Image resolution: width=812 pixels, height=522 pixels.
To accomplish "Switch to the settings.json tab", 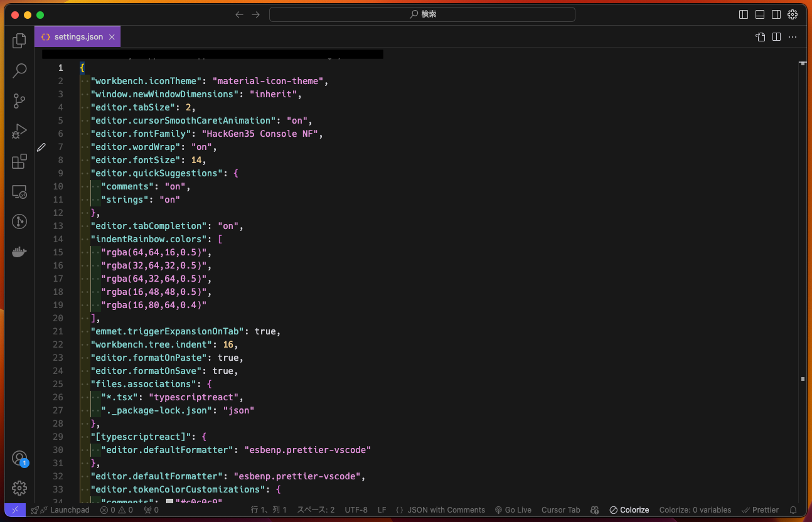I will (x=78, y=37).
